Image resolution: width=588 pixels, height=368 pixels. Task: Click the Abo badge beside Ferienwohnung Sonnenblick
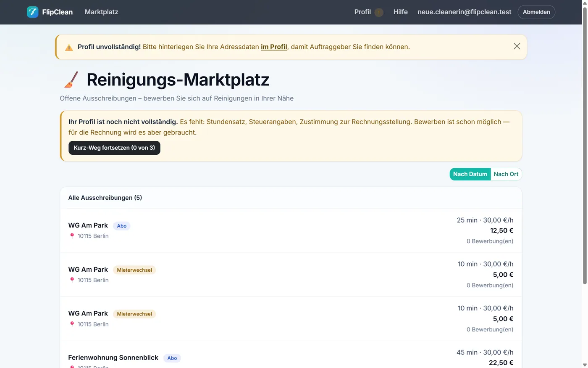172,358
